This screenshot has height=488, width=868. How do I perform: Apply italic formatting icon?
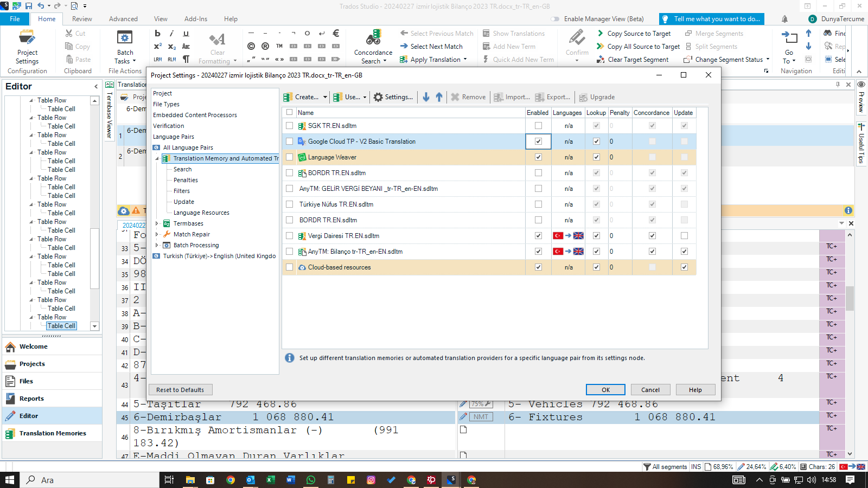point(171,34)
